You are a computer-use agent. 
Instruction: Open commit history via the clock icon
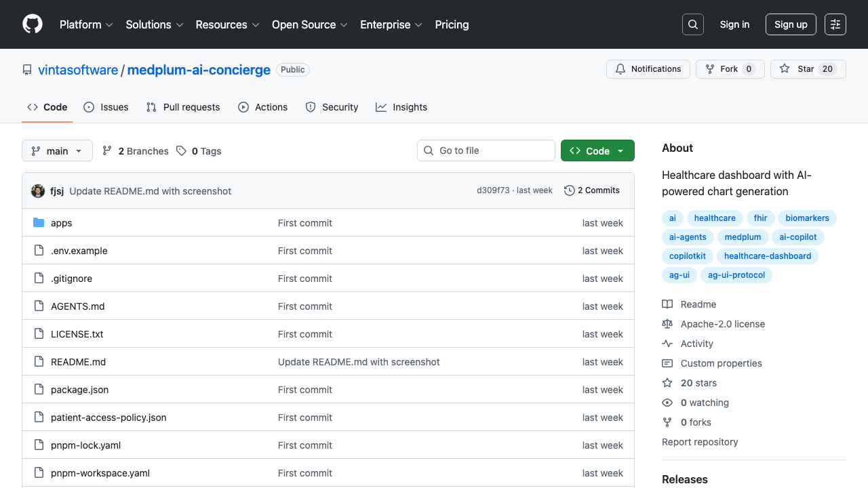[569, 190]
